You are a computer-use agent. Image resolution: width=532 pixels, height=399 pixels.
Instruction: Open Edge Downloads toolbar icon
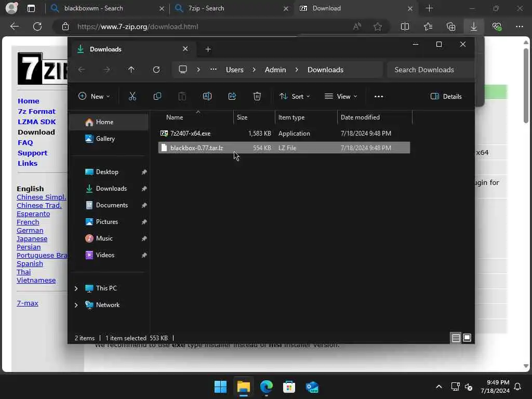[474, 26]
